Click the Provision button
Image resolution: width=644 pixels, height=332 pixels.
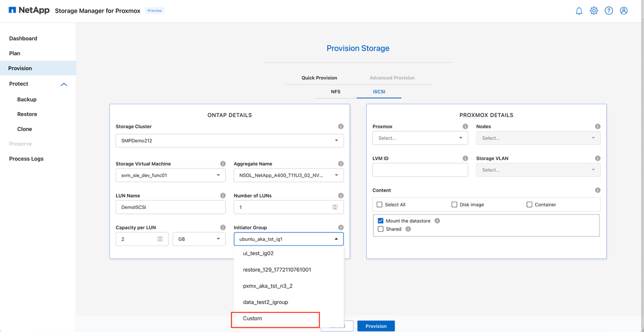376,325
